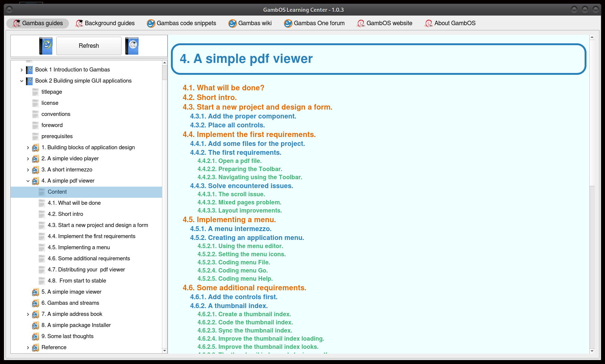Image resolution: width=605 pixels, height=364 pixels.
Task: Collapse the 4. A simple pdf viewer chapter
Action: click(28, 181)
